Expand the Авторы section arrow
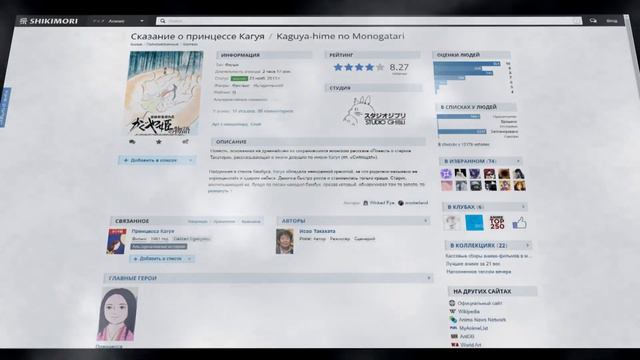The width and height of the screenshot is (640, 360). 426,221
